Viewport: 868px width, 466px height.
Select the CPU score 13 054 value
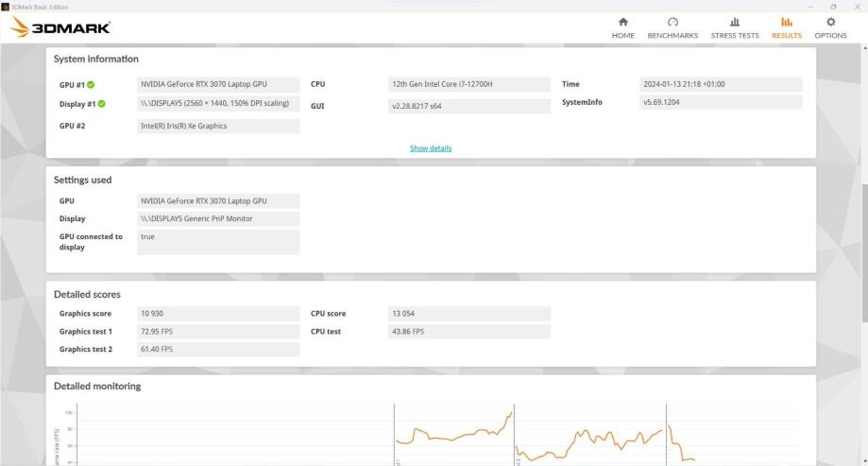[x=469, y=314]
